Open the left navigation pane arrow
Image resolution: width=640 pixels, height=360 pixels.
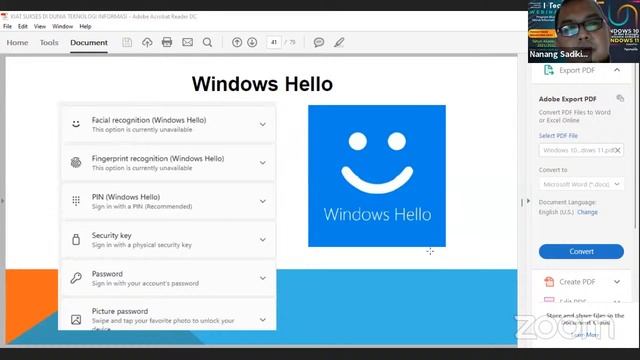click(x=2, y=201)
